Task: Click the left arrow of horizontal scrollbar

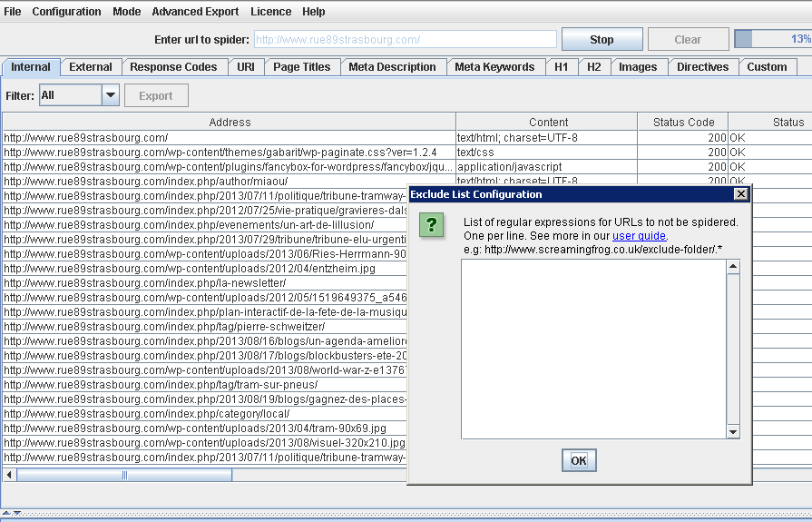Action: coord(10,475)
